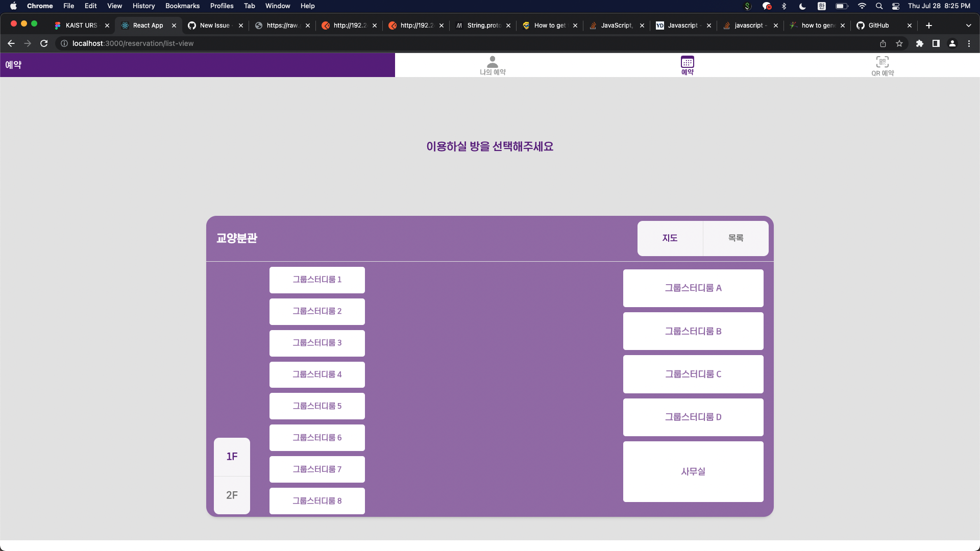Bookmark this page with the star icon
This screenshot has height=551, width=980.
[x=899, y=43]
